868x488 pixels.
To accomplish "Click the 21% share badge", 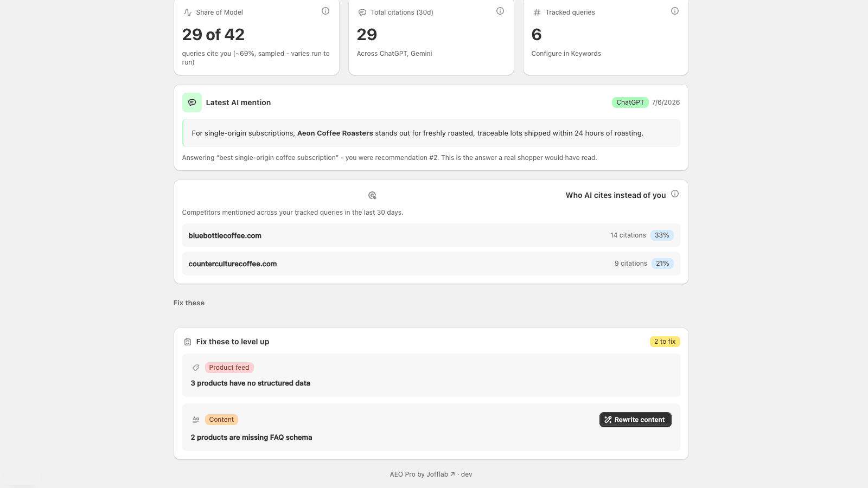I will coord(662,264).
